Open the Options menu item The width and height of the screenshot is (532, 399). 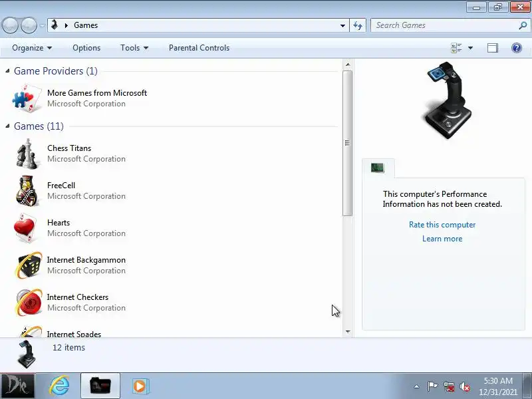pos(86,48)
